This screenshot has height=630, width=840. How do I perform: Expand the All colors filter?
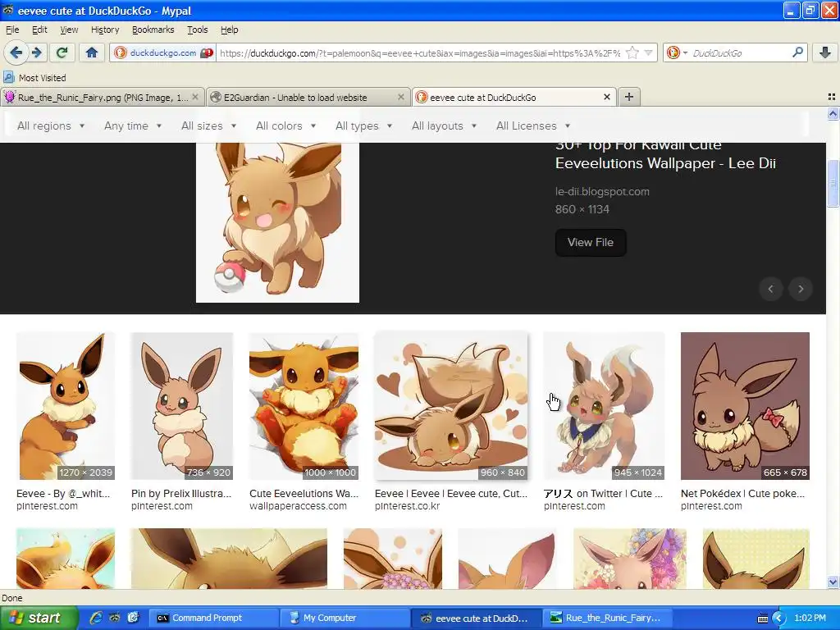tap(285, 126)
